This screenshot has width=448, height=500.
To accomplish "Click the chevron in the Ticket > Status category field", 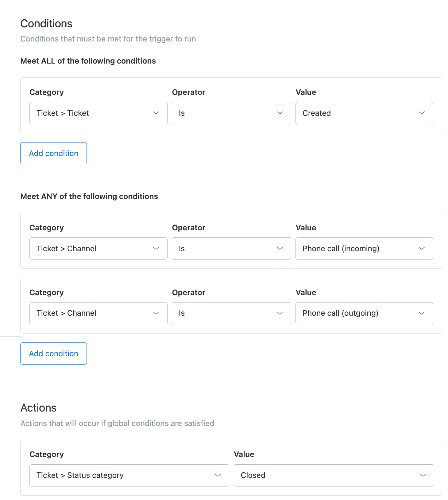I will (x=218, y=475).
